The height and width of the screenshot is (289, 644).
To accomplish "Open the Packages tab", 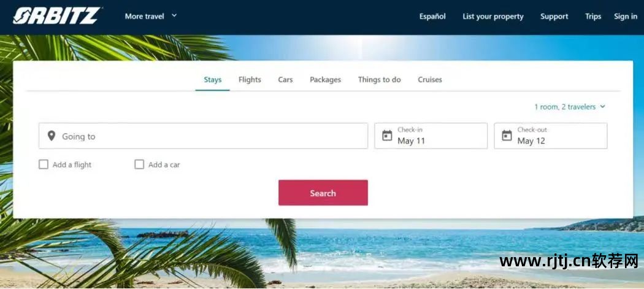I will (x=325, y=80).
